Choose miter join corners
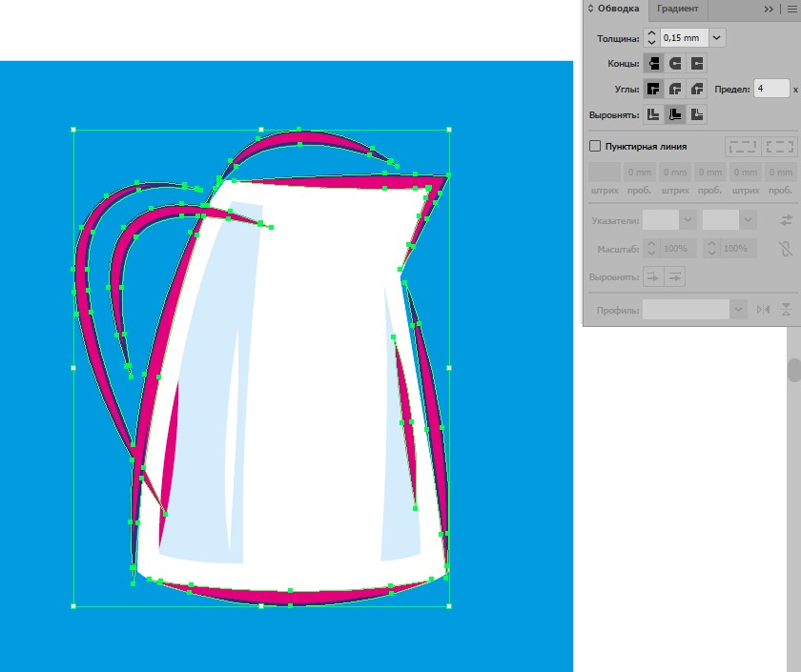Image resolution: width=801 pixels, height=672 pixels. click(653, 89)
